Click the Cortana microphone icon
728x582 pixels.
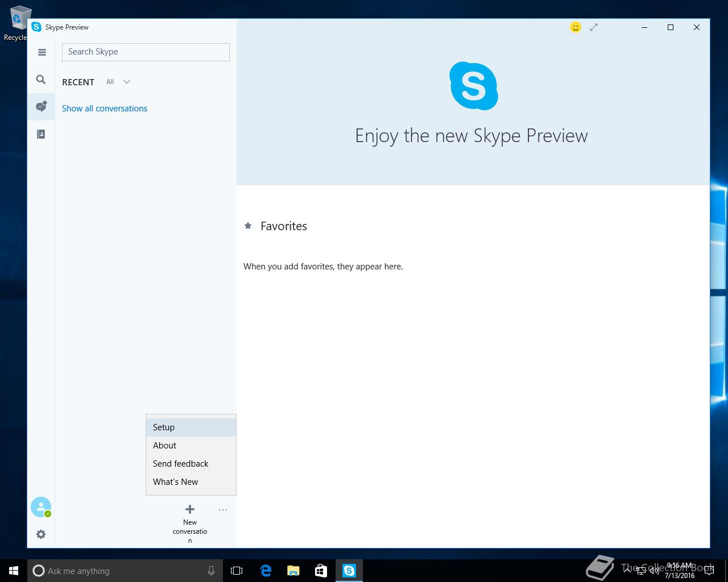pyautogui.click(x=211, y=571)
